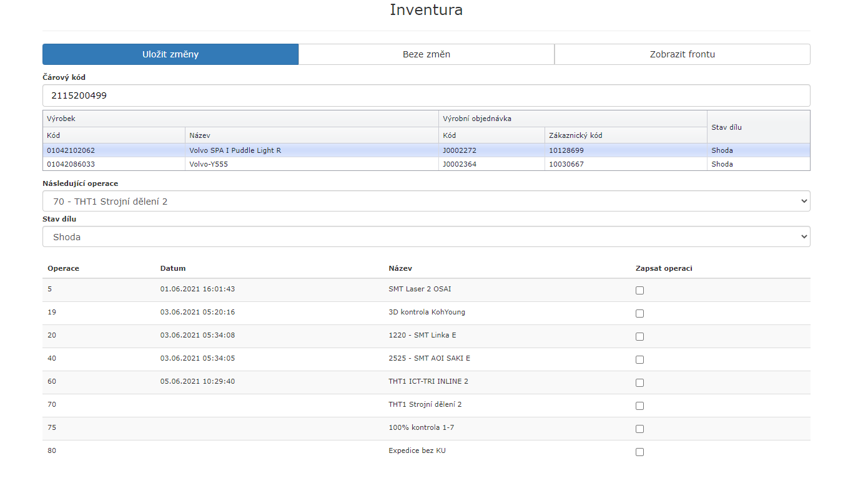
Task: Check the Expedice bez KU checkbox
Action: tap(639, 452)
